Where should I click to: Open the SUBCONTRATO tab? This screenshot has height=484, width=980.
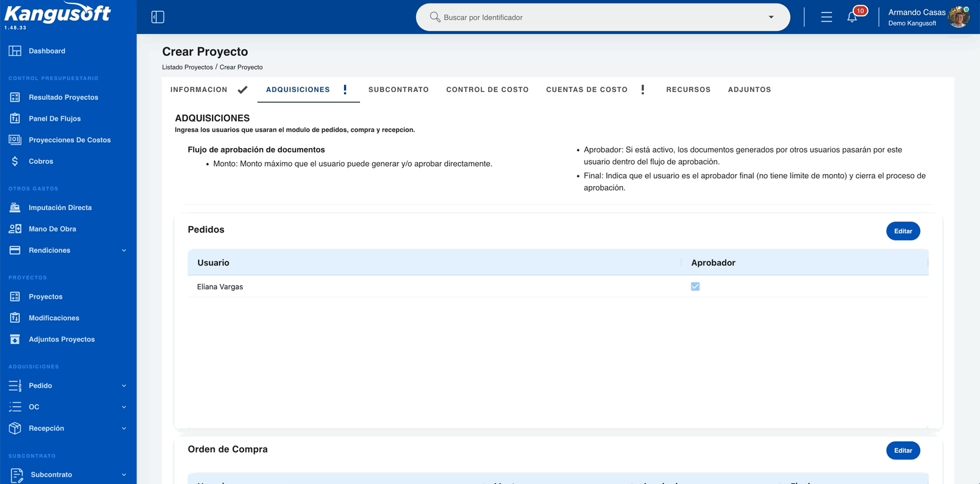[399, 89]
